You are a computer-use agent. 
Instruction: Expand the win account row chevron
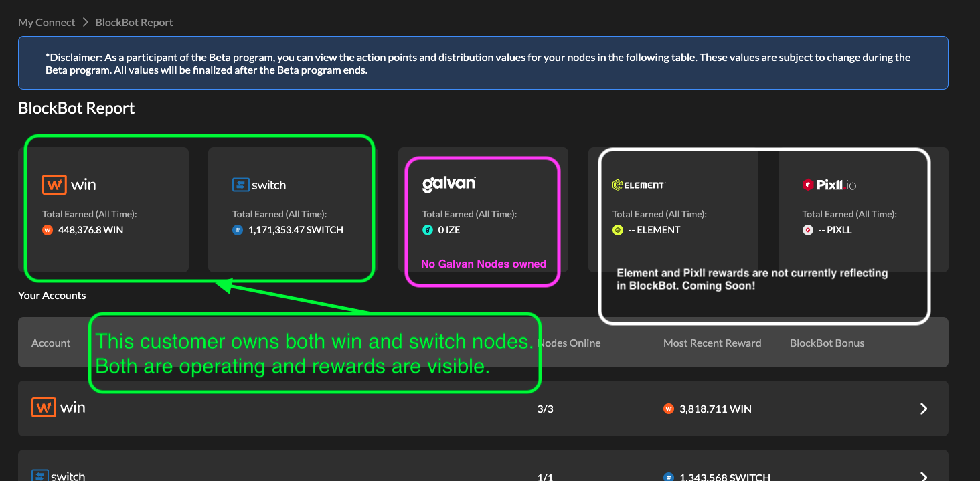coord(924,409)
